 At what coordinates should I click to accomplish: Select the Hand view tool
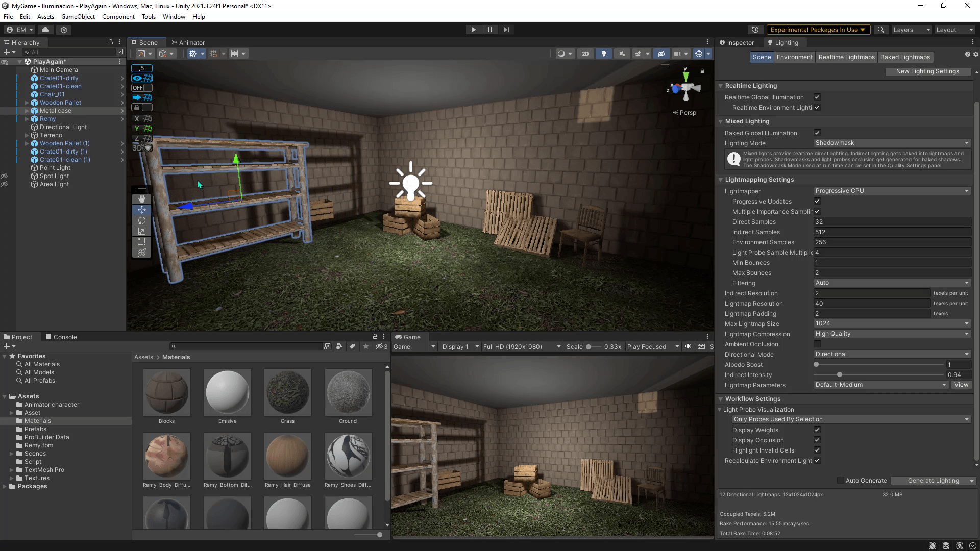pos(142,199)
